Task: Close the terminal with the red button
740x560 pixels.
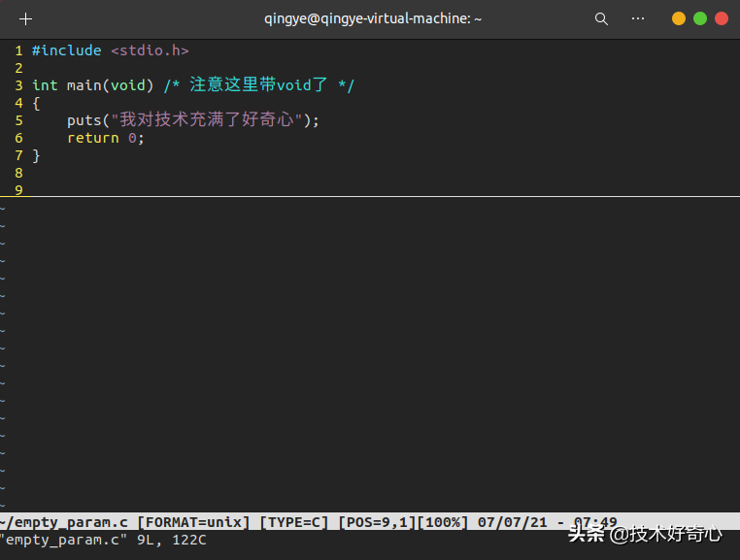Action: (x=722, y=18)
